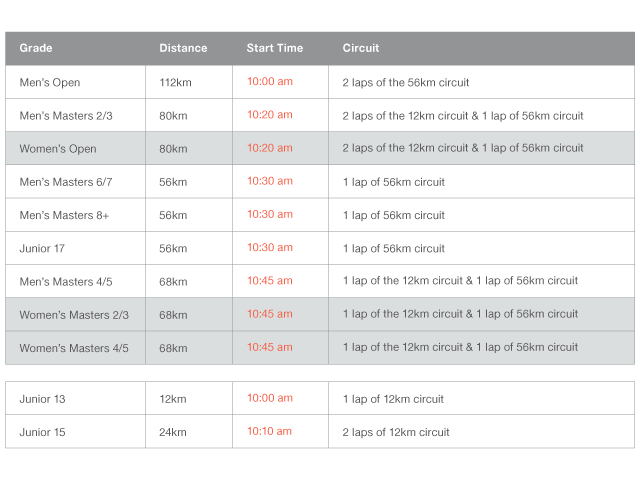Click the 112km distance cell
This screenshot has width=640, height=480.
pos(175,83)
